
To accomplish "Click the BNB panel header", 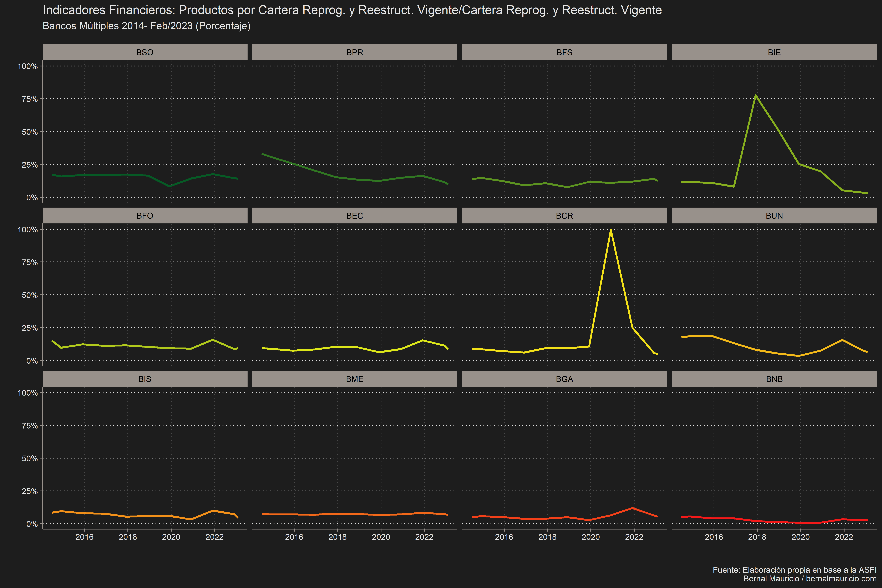I will pos(774,379).
